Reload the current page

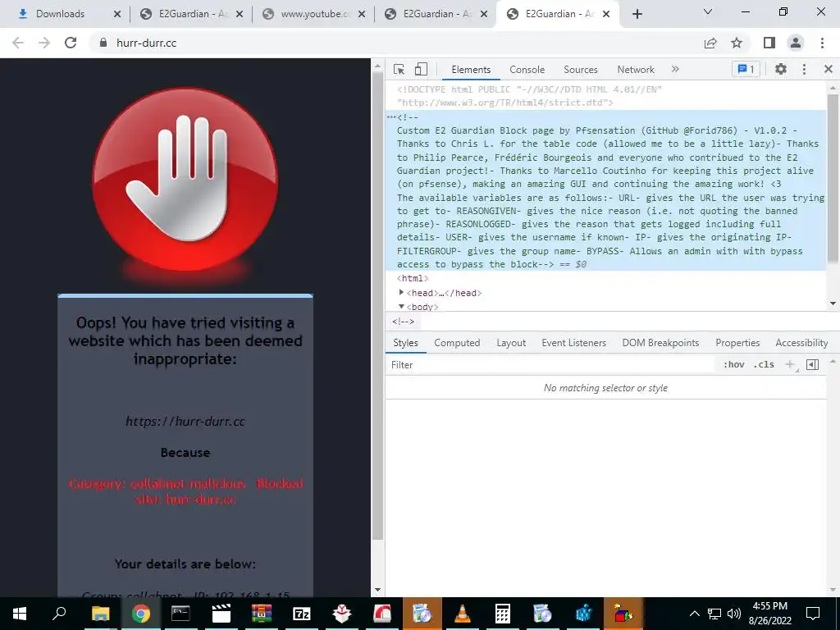(71, 43)
